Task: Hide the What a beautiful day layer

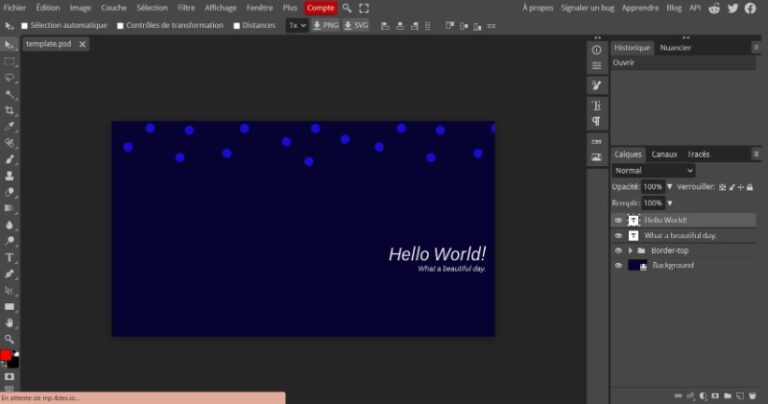Action: (618, 236)
